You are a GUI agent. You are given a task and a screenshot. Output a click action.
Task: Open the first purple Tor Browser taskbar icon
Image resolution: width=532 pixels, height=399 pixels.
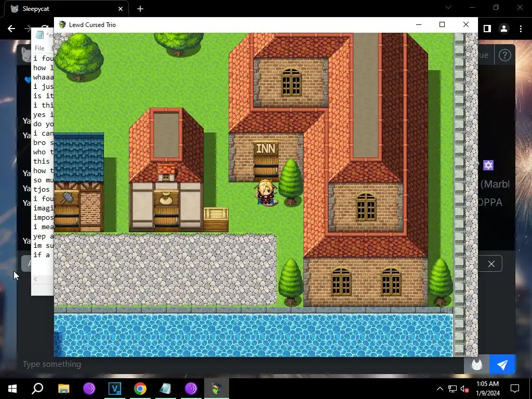pos(89,389)
